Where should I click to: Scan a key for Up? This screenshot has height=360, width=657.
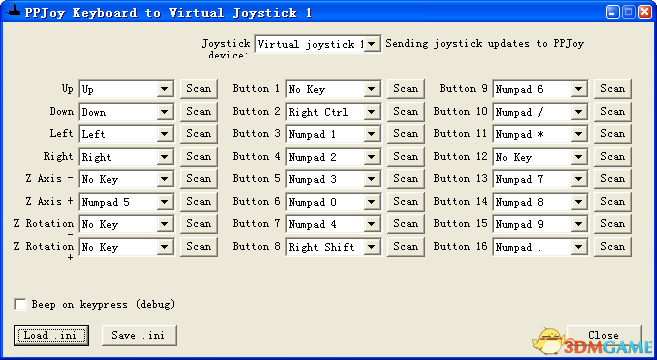point(199,89)
